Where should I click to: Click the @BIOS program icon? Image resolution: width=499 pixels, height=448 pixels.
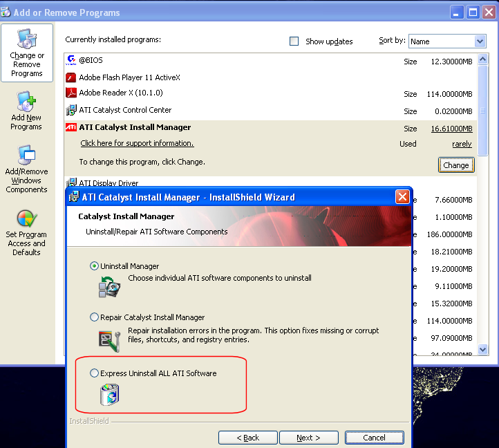click(x=71, y=60)
